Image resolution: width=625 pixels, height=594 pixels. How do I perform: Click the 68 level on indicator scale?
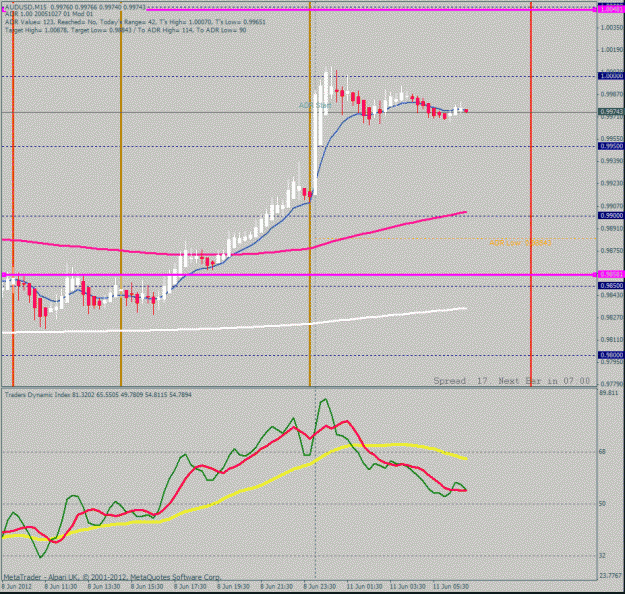pos(602,452)
